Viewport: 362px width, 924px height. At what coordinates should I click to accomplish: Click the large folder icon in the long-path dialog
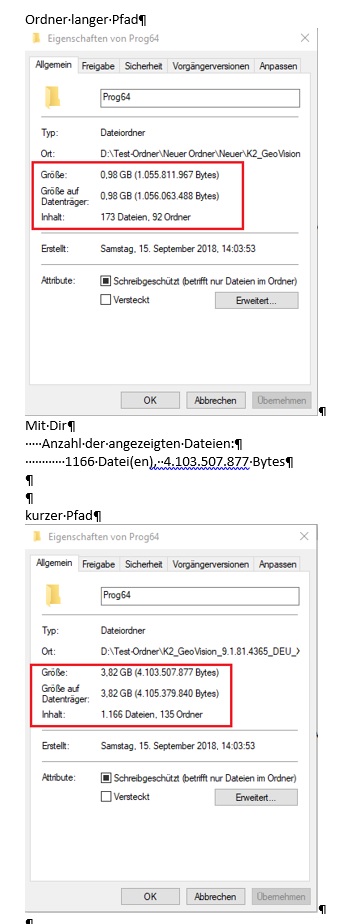pyautogui.click(x=53, y=96)
